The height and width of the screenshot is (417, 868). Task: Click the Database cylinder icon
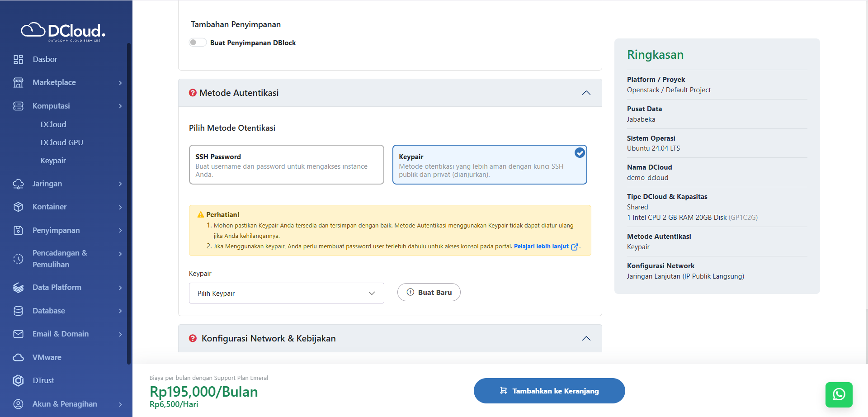point(18,311)
